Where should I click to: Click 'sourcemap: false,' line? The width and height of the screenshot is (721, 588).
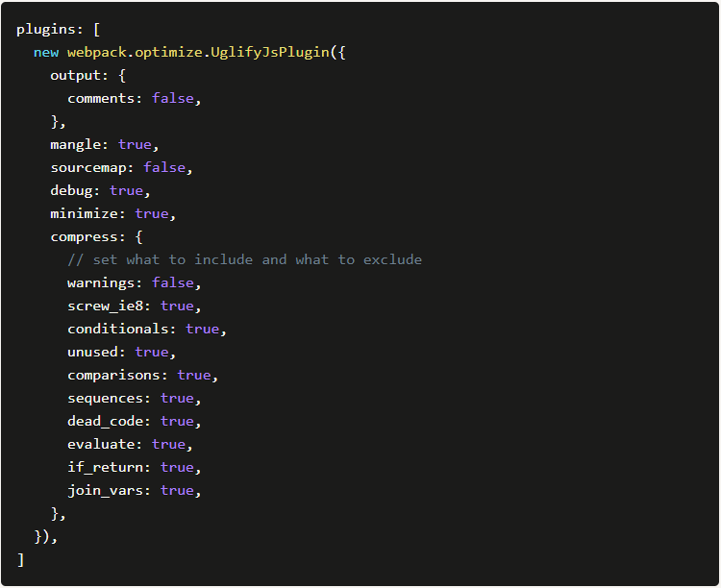(x=121, y=168)
